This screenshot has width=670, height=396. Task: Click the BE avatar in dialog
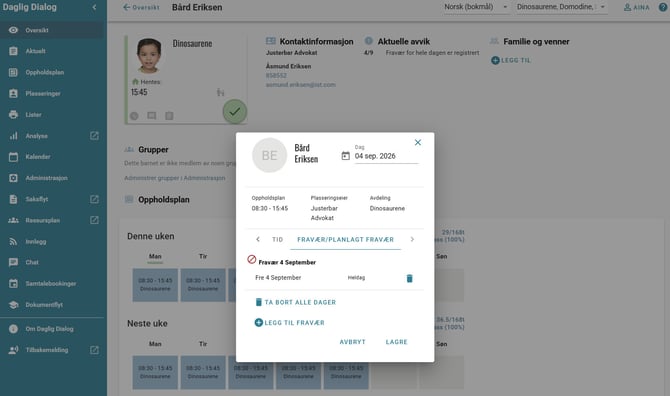pyautogui.click(x=269, y=155)
